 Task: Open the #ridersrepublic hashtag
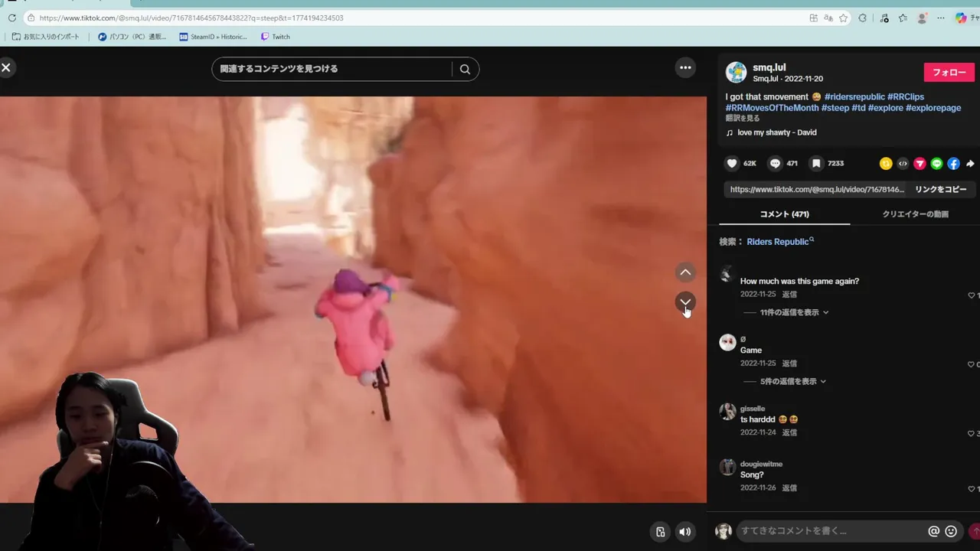[854, 97]
